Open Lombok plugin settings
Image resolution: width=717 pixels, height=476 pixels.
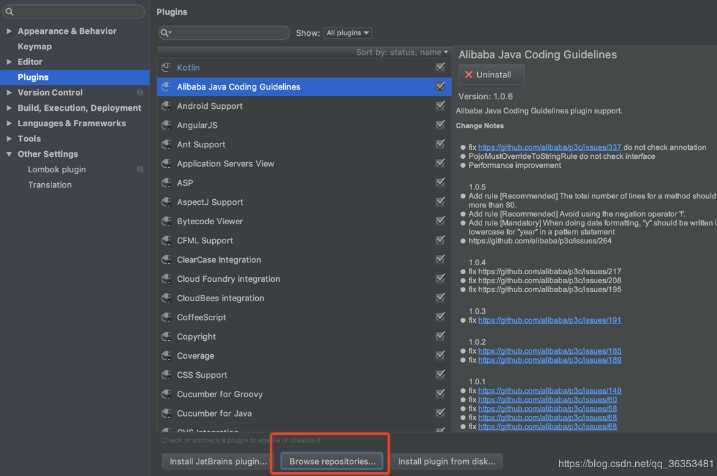57,169
